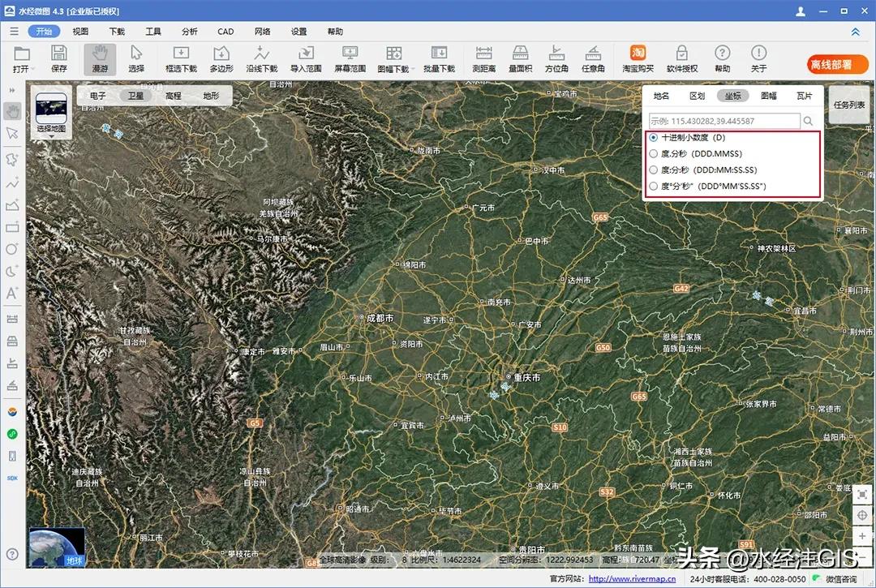Click the locate crosshair button on map
The height and width of the screenshot is (588, 876).
(862, 515)
